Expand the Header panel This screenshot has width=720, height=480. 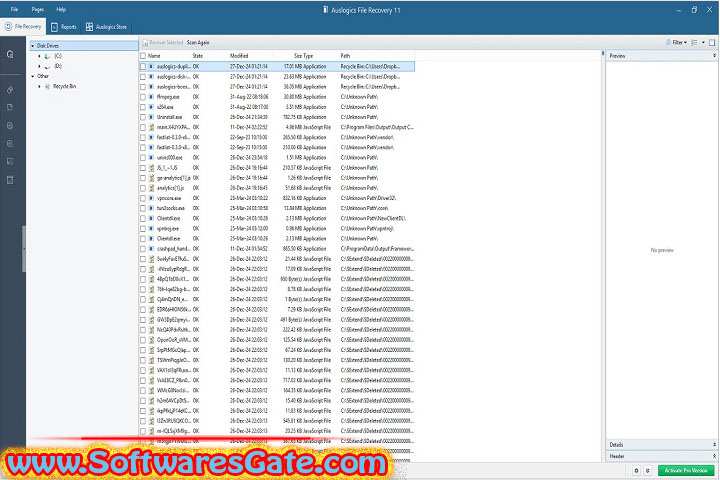[714, 456]
